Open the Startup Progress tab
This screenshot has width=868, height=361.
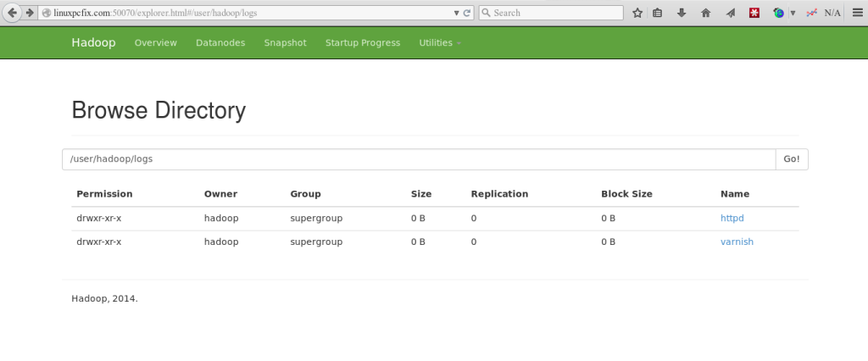tap(362, 43)
